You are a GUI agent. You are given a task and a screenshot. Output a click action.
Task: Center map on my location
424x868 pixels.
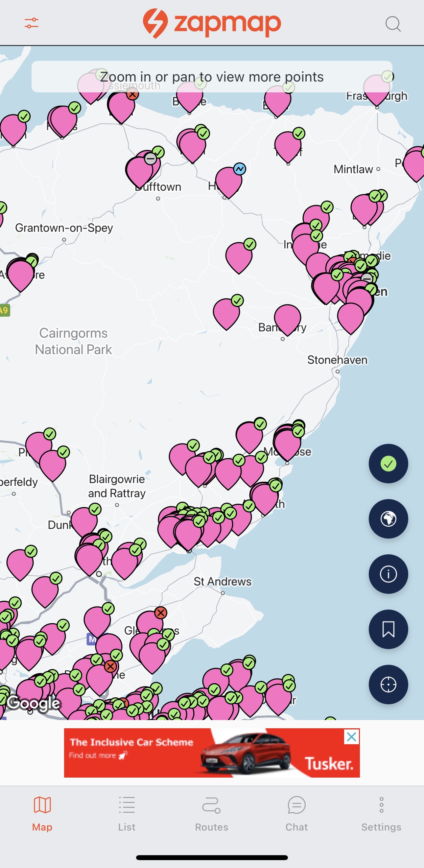pos(388,685)
